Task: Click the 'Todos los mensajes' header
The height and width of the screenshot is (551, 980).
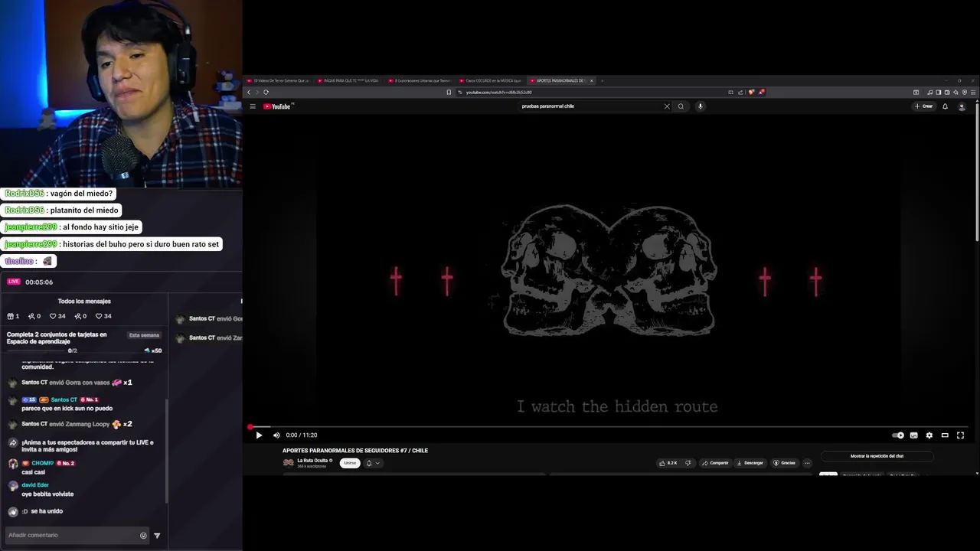Action: coord(84,302)
